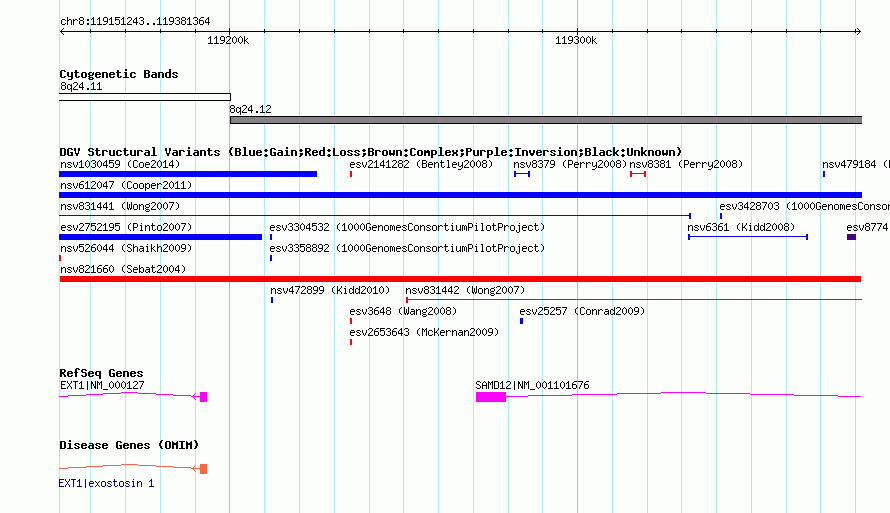Viewport: 890px width, 513px height.
Task: Open the EXT1|exostosin 1 disease gene link
Action: pyautogui.click(x=106, y=483)
